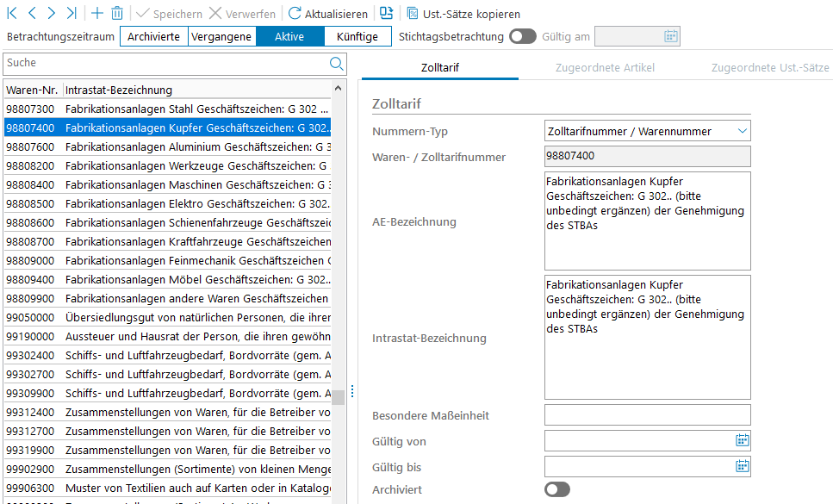Delete entry using trash can icon
Image resolution: width=833 pixels, height=504 pixels.
117,14
